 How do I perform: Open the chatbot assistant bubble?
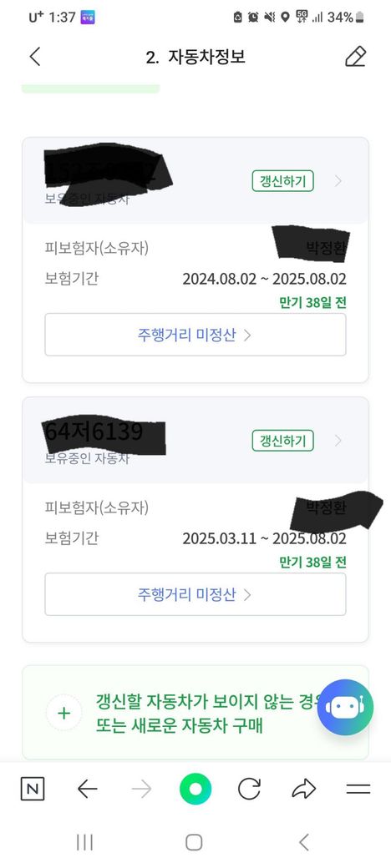(345, 707)
